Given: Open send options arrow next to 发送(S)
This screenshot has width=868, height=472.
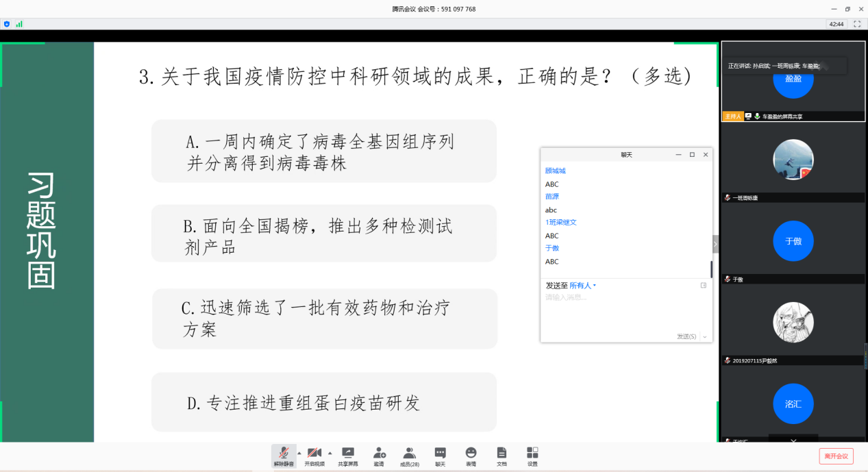Looking at the screenshot, I should 704,337.
